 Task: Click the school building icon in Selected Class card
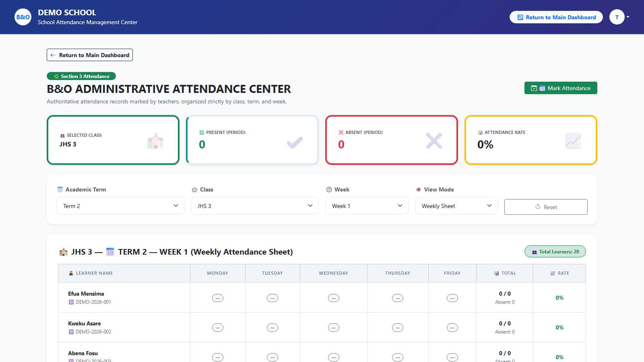click(155, 141)
